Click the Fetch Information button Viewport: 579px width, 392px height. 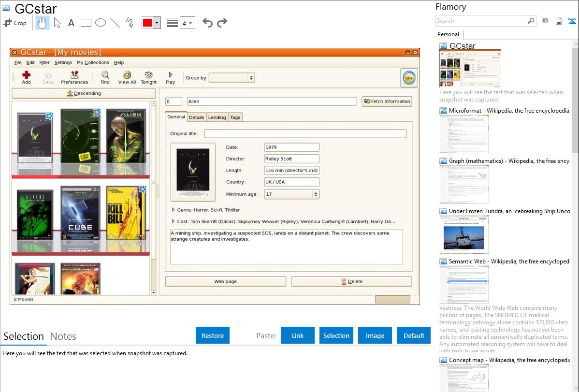tap(387, 101)
